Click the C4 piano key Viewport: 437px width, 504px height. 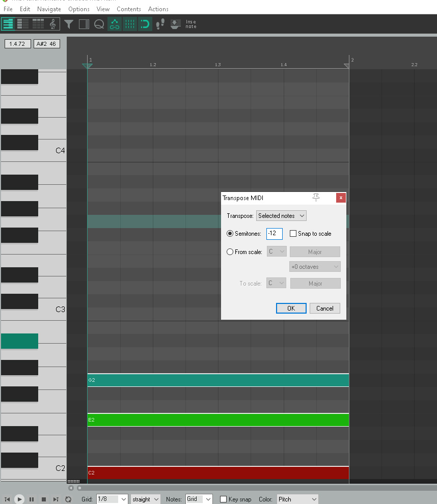tap(51, 150)
